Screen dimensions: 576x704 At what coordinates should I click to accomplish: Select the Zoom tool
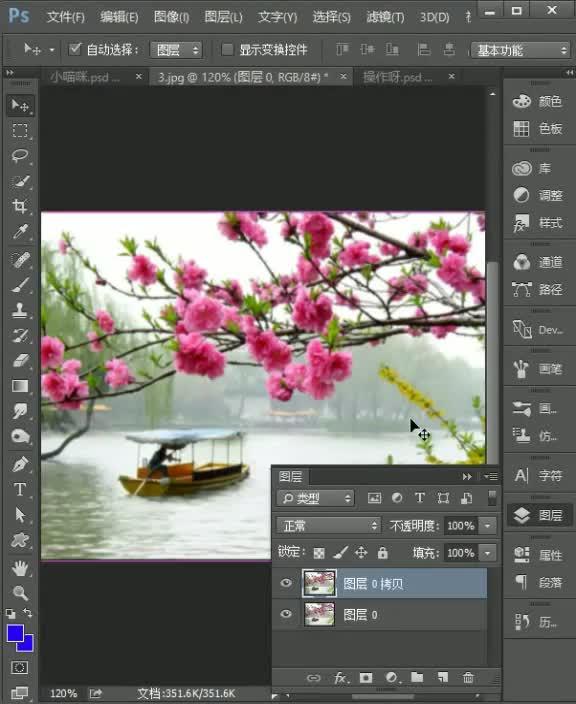click(x=20, y=593)
